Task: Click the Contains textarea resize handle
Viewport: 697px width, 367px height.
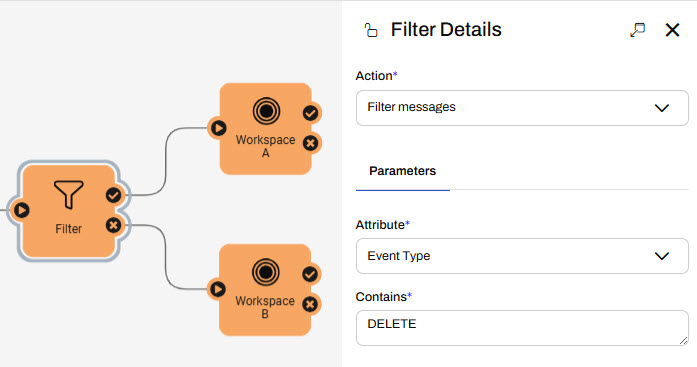Action: (684, 341)
